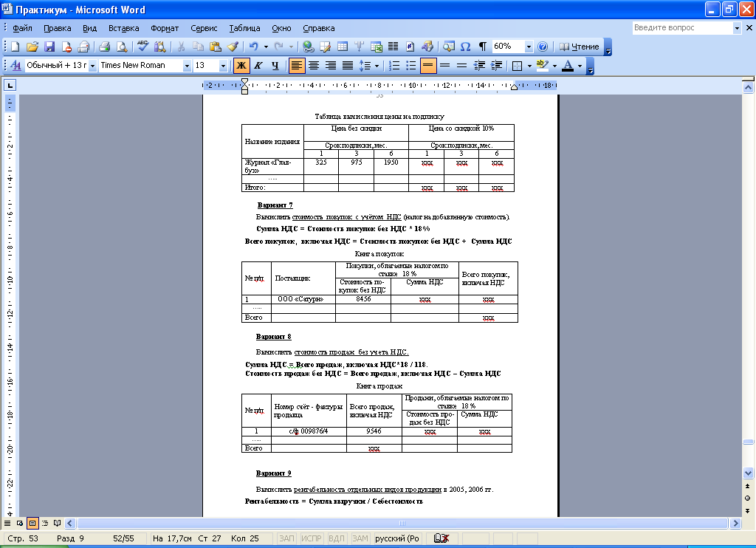Viewport: 756px width, 548px height.
Task: Open the zoom 60% dropdown
Action: (529, 47)
